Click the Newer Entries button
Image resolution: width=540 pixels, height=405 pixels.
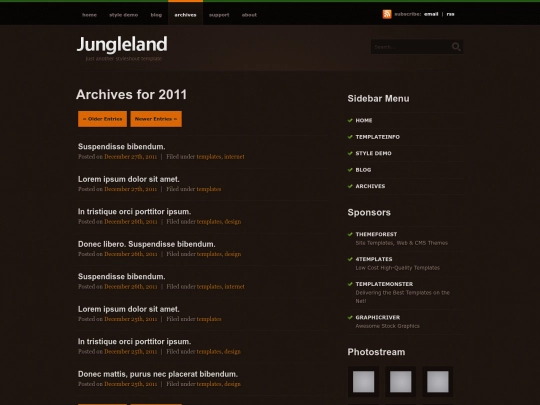tap(156, 119)
